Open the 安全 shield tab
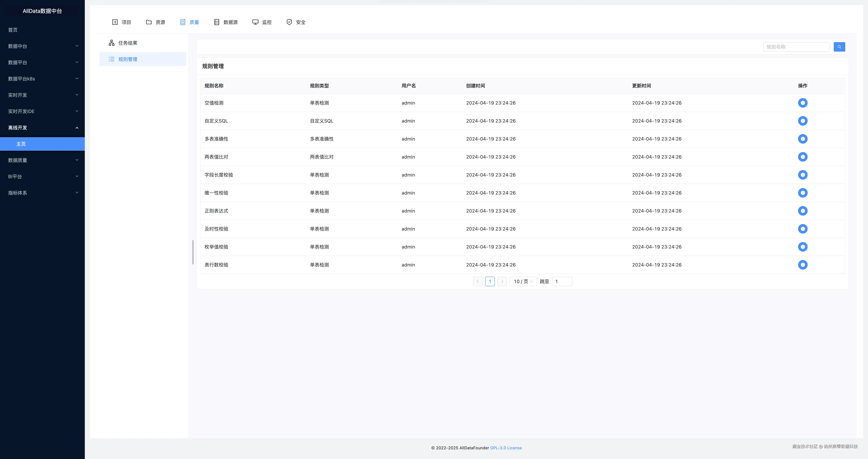Screen dimensions: 868x459 (296, 22)
